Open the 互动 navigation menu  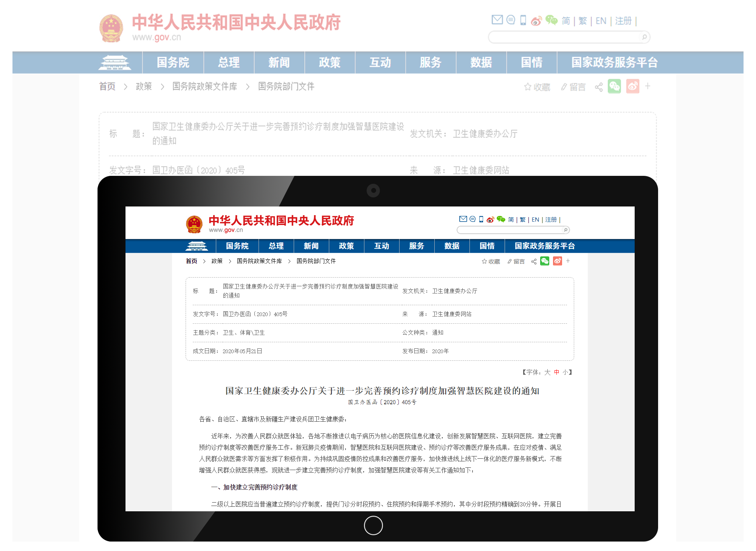(x=382, y=246)
